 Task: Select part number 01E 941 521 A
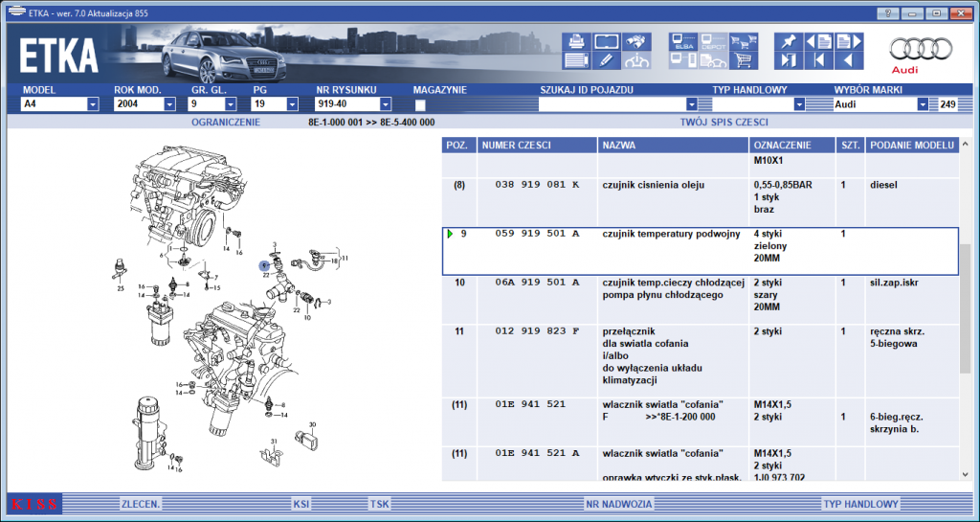pos(538,453)
